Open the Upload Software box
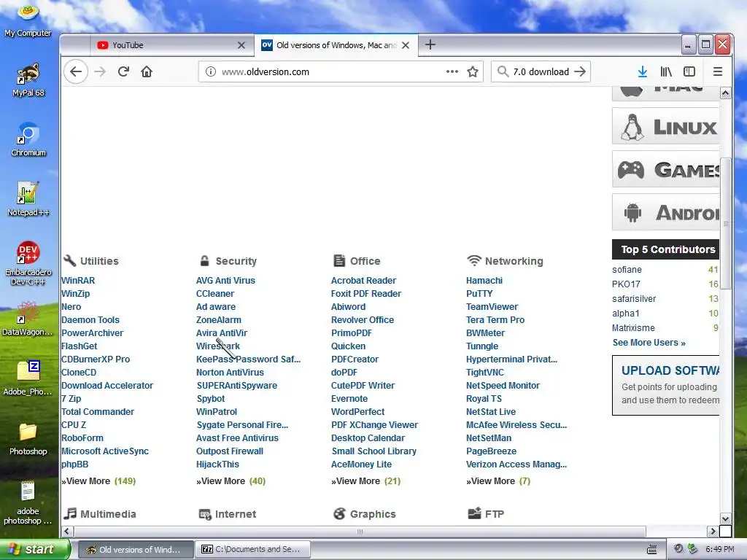Image resolution: width=747 pixels, height=560 pixels. coord(666,385)
